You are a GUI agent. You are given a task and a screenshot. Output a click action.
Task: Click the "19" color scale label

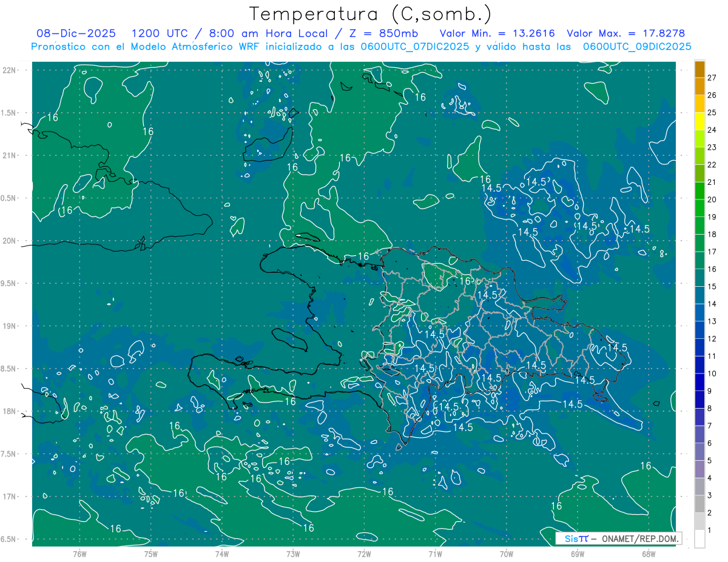coord(712,217)
